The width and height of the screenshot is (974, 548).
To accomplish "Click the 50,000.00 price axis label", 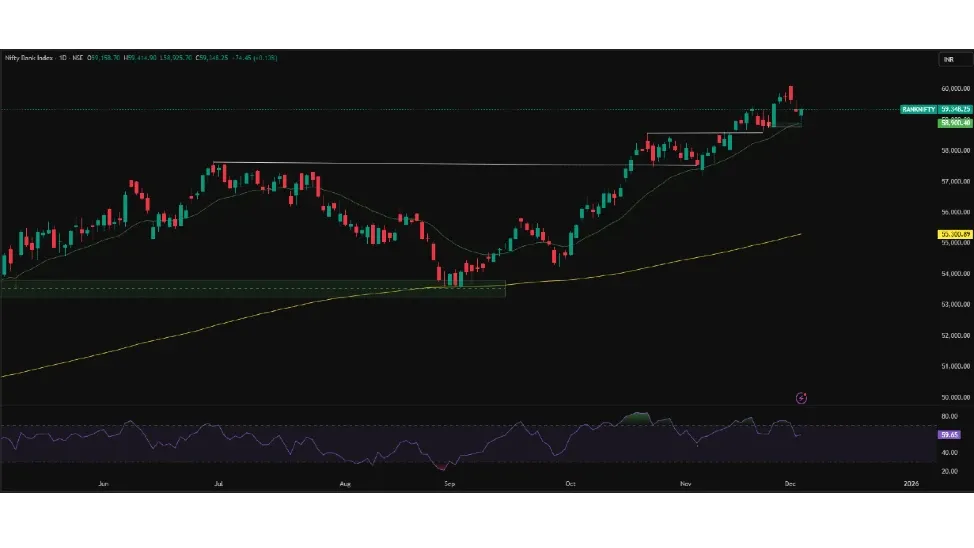I will tap(955, 397).
